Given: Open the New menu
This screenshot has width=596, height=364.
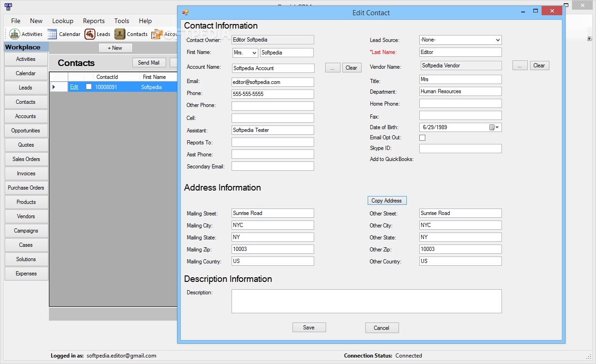Looking at the screenshot, I should pos(36,21).
